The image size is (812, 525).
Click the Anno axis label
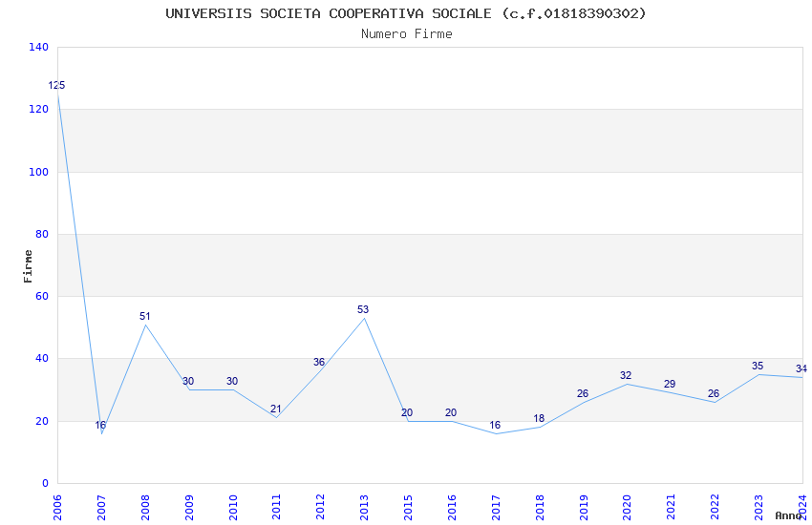[x=788, y=515]
